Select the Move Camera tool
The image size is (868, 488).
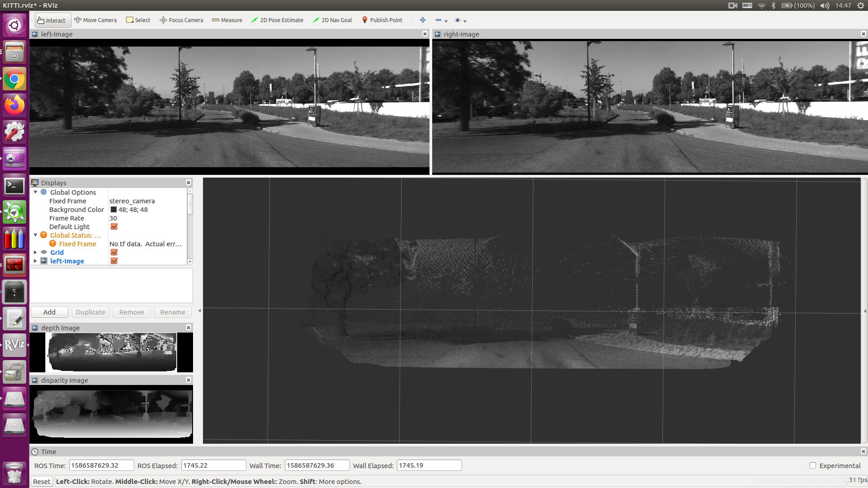point(95,20)
